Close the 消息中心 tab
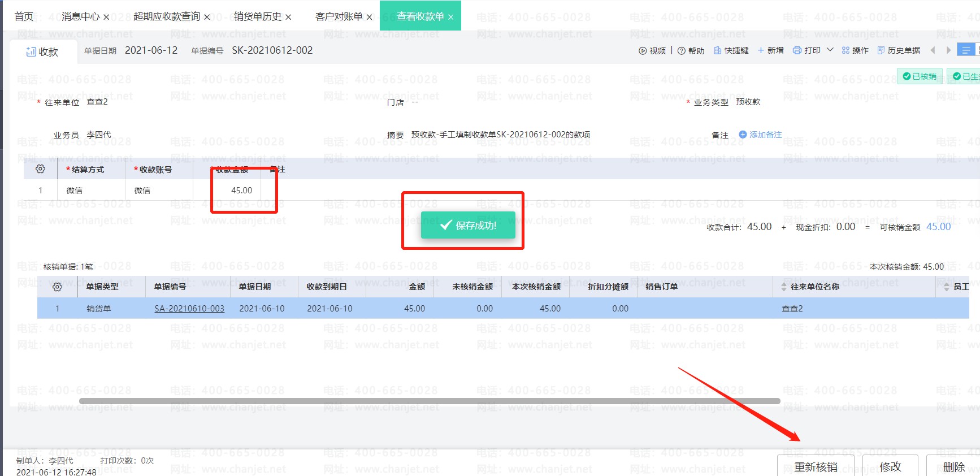 [106, 17]
